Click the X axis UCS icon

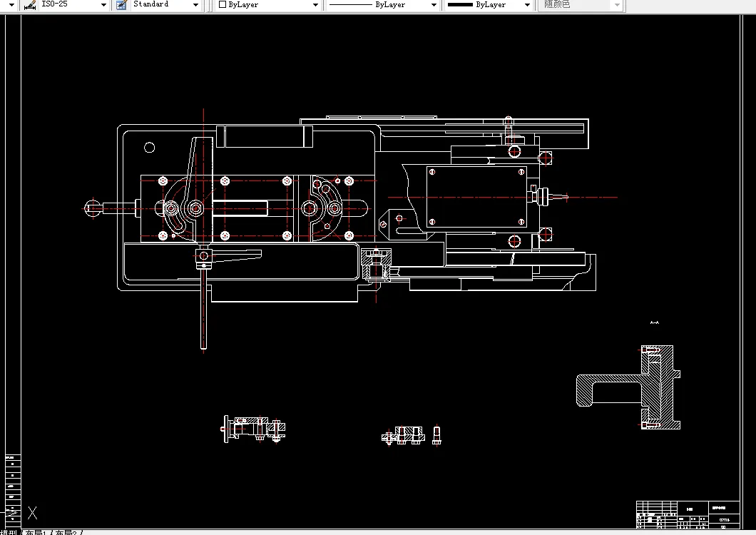click(32, 512)
